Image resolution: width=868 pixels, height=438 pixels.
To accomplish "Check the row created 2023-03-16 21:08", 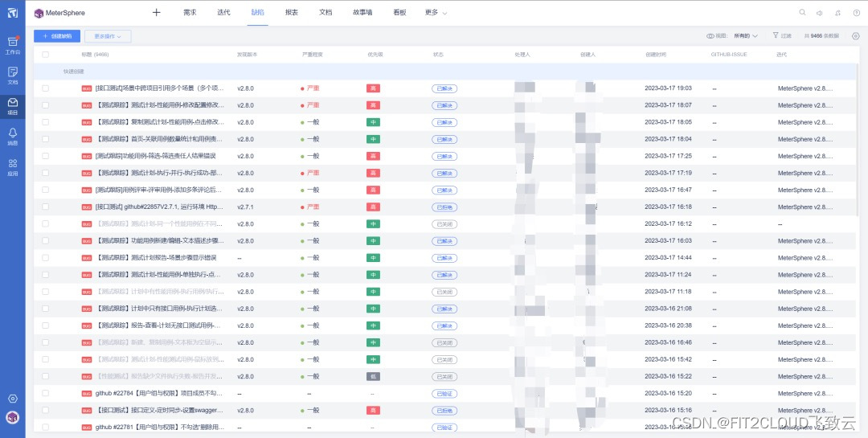I will (x=45, y=309).
